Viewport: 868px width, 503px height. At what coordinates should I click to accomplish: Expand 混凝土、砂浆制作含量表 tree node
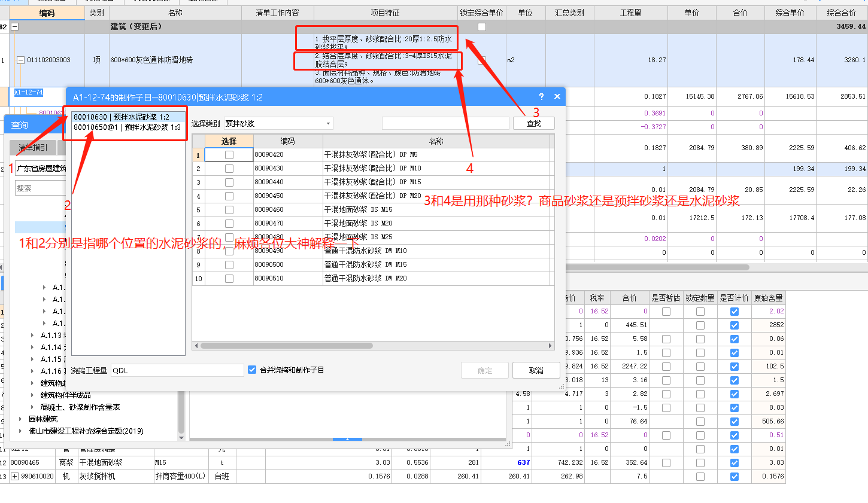pyautogui.click(x=32, y=407)
